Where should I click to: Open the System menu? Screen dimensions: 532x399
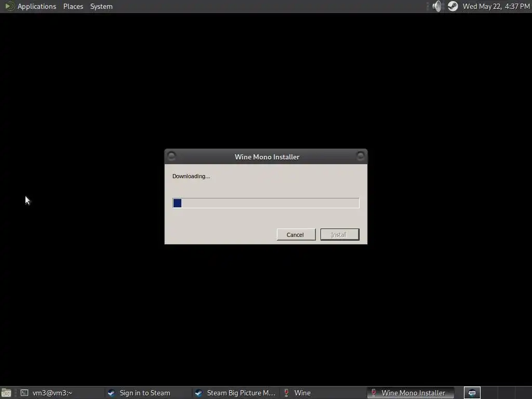[x=101, y=6]
